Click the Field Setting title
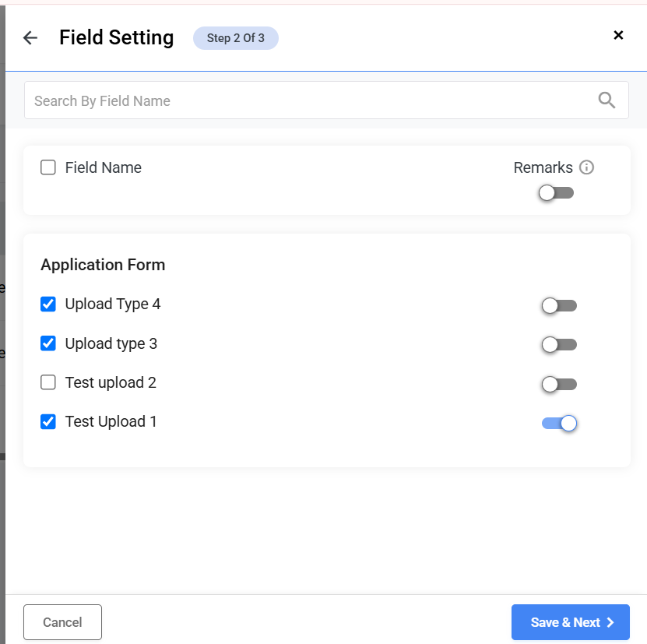 click(x=116, y=37)
